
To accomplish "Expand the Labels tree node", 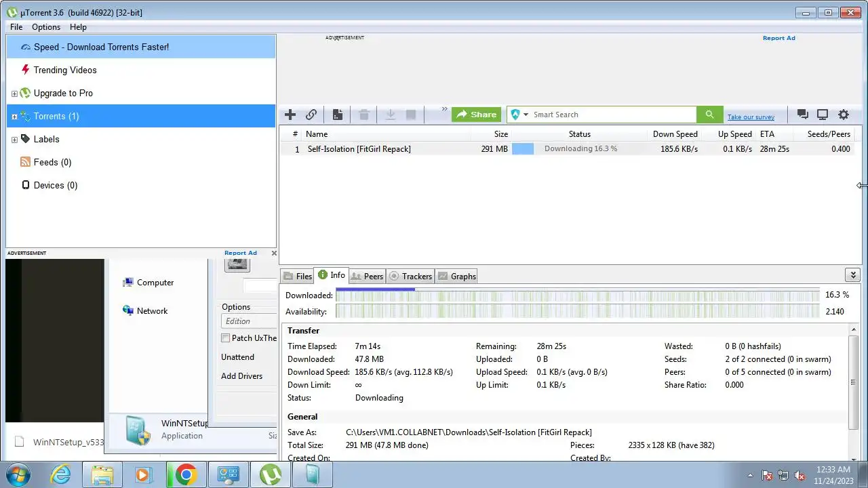I will coord(14,140).
